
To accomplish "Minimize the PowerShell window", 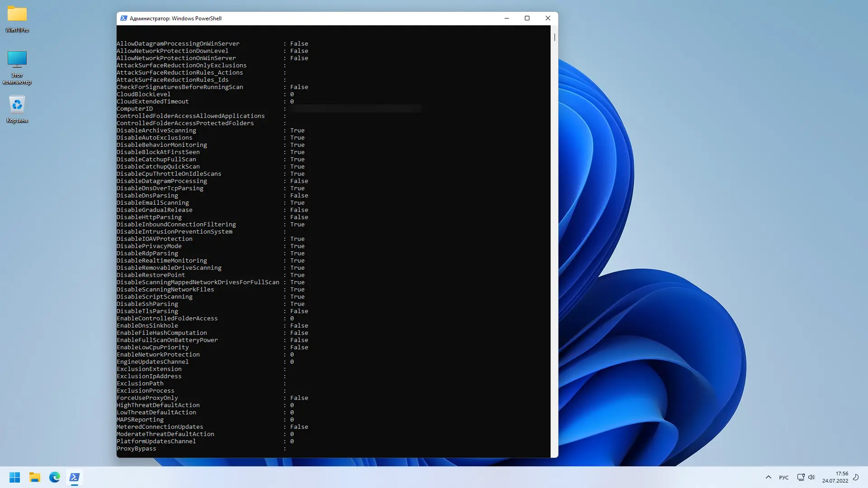I will click(x=506, y=19).
